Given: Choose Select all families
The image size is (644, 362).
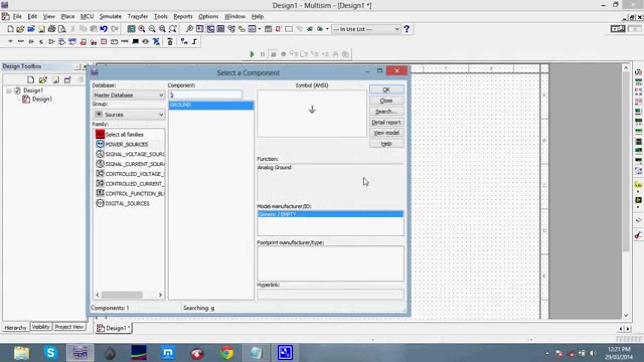Looking at the screenshot, I should (x=124, y=134).
